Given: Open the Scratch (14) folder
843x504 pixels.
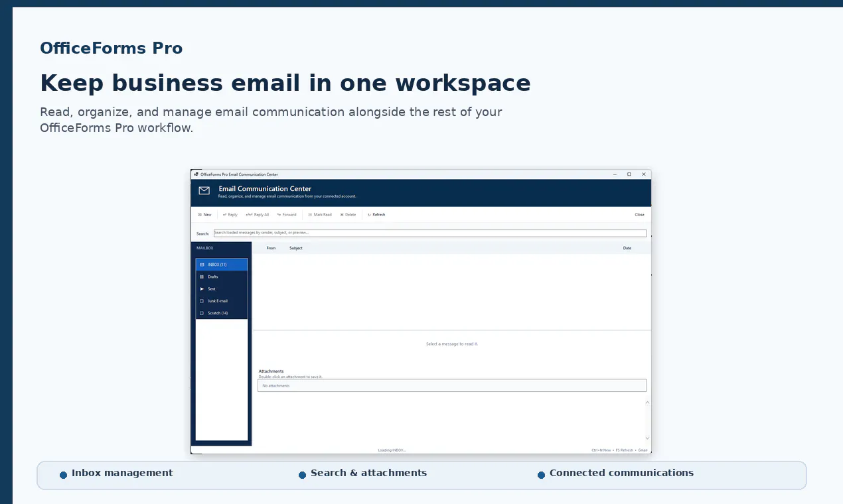Looking at the screenshot, I should point(222,313).
